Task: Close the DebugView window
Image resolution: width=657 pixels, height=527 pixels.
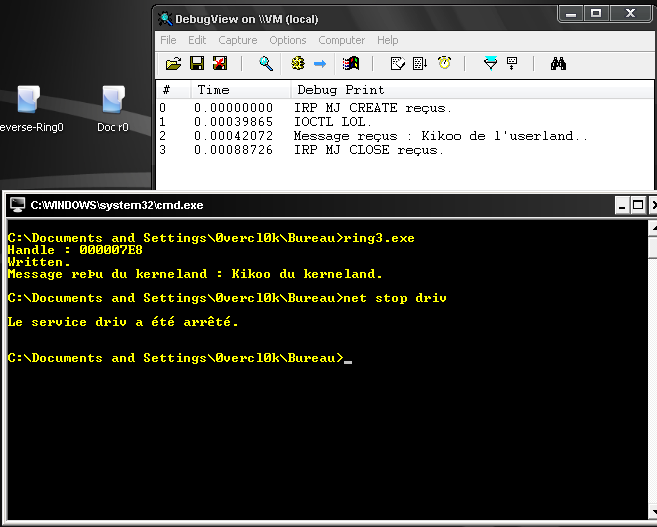Action: pos(631,14)
